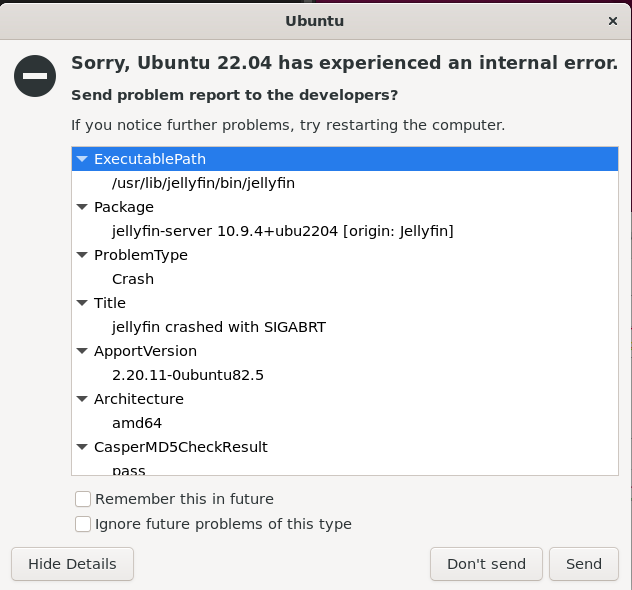Click the Don't send button

[486, 564]
